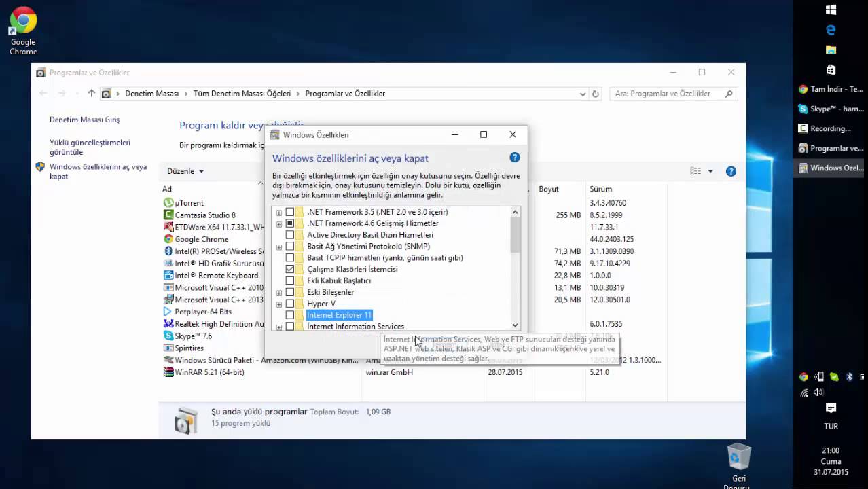
Task: Open address bar history dropdown
Action: click(x=583, y=94)
